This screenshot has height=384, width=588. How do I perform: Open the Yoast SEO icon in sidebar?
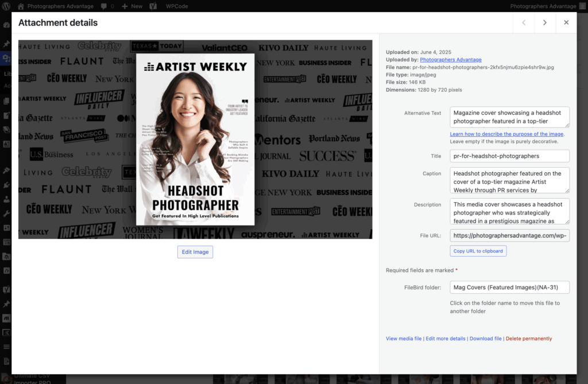[x=6, y=289]
